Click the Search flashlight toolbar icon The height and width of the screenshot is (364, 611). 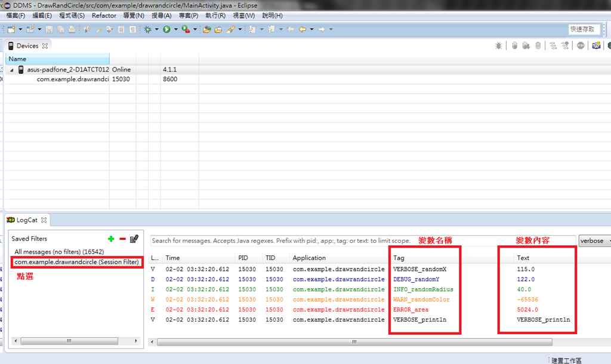coord(231,29)
